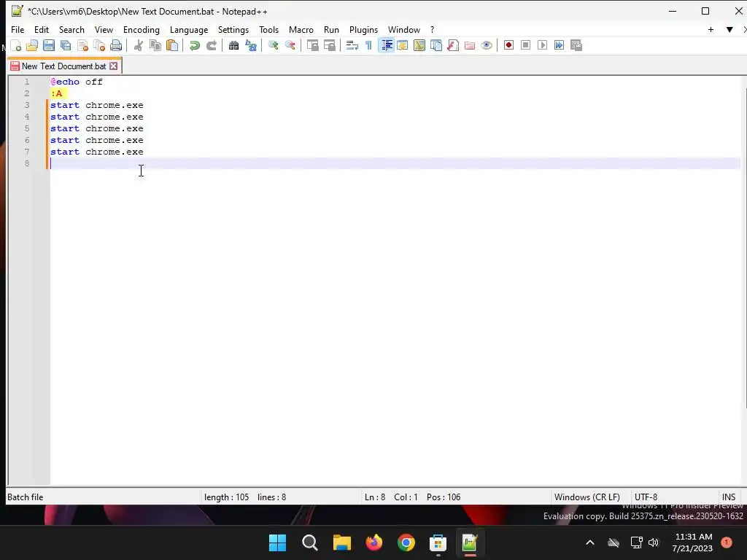Open the Edit menu
The height and width of the screenshot is (560, 747).
tap(42, 29)
